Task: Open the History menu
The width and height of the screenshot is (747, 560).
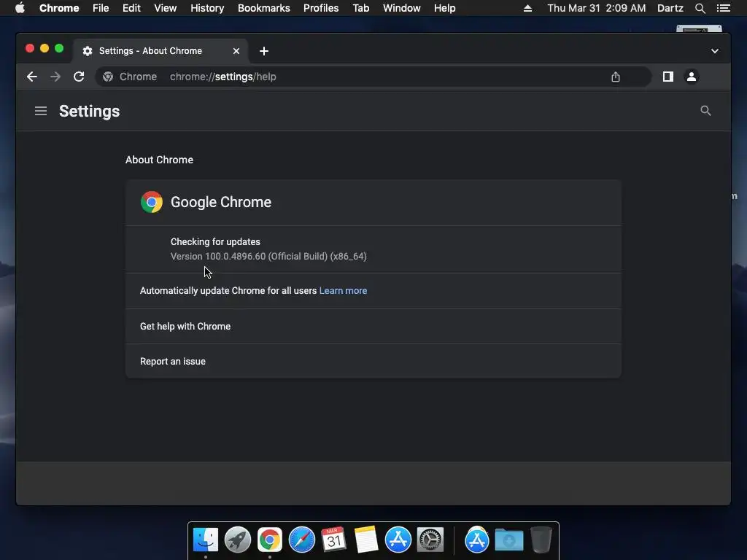Action: 207,8
